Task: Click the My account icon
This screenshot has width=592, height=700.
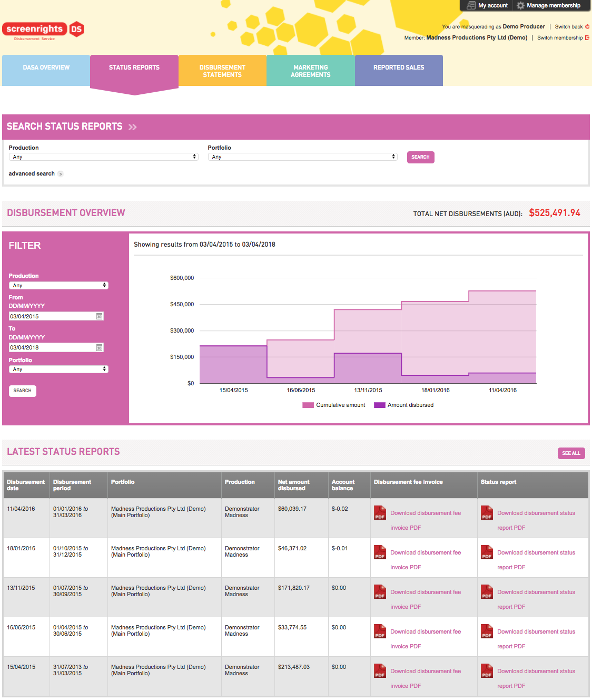Action: pos(471,5)
